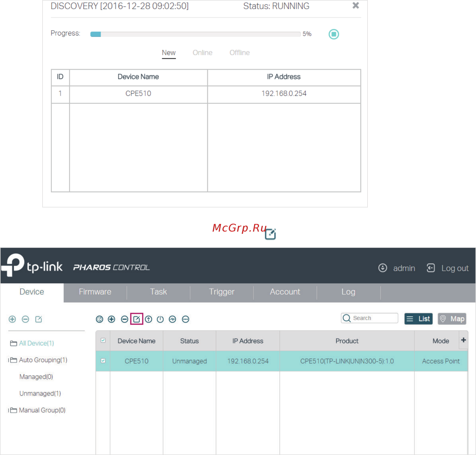Log out of Pharos Control
476x455 pixels.
[455, 268]
